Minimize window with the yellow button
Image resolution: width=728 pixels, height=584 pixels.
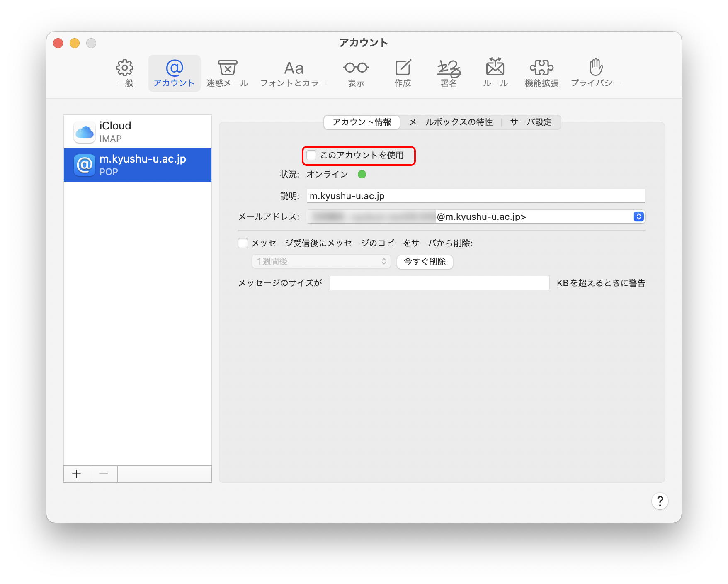[x=75, y=43]
